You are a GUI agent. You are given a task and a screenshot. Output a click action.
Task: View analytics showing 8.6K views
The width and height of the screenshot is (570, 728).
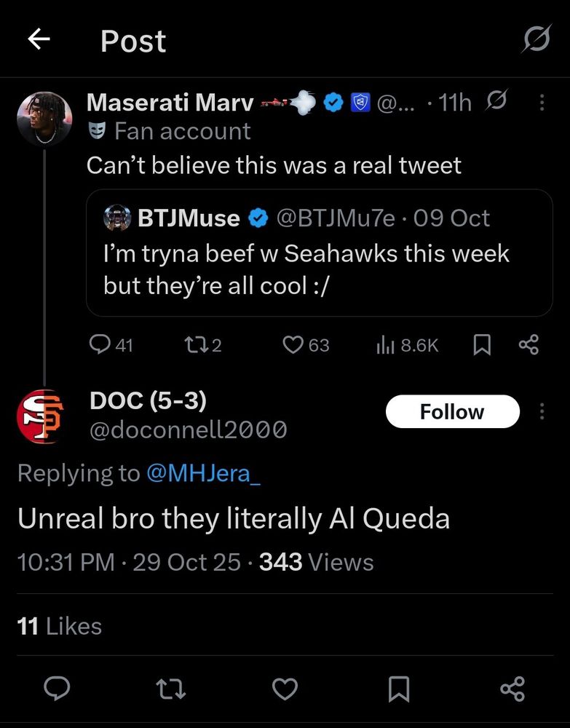click(x=407, y=345)
